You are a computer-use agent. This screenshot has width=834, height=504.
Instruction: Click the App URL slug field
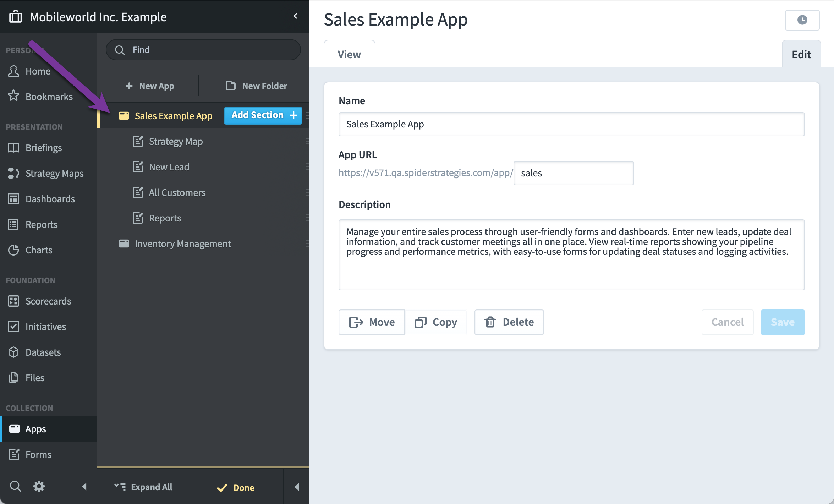tap(574, 173)
